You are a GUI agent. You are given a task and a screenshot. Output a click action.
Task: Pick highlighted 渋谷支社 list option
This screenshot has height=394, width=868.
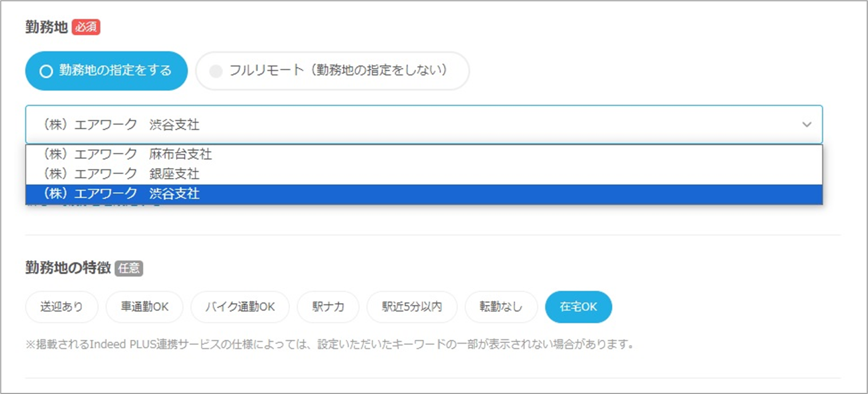pos(424,194)
